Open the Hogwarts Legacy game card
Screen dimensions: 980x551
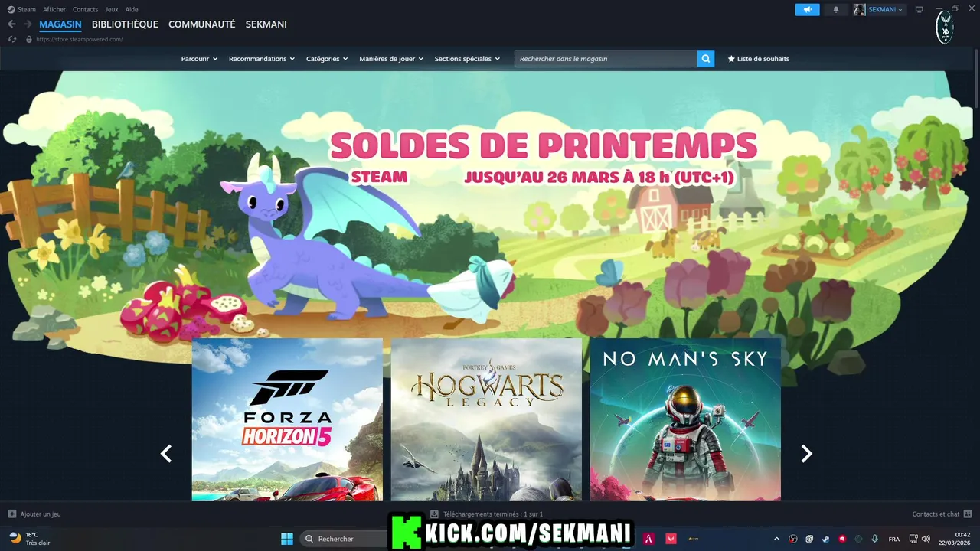pyautogui.click(x=486, y=419)
